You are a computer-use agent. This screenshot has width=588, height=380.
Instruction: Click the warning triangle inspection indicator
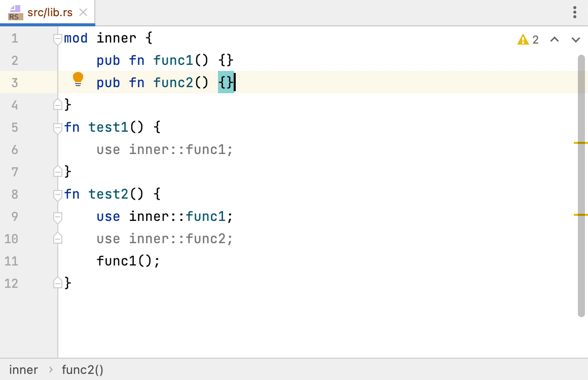[x=523, y=39]
